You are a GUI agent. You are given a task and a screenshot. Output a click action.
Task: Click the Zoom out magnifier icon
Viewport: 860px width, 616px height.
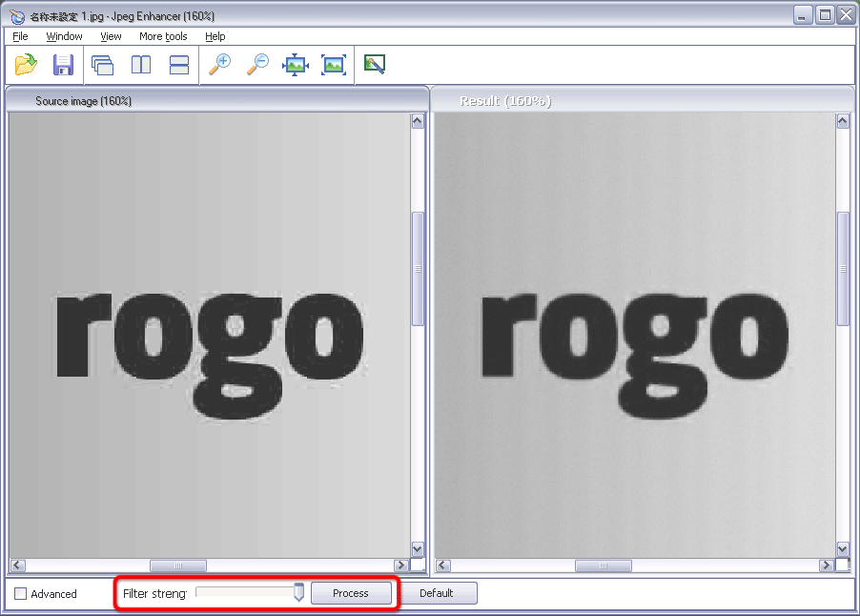(x=257, y=65)
